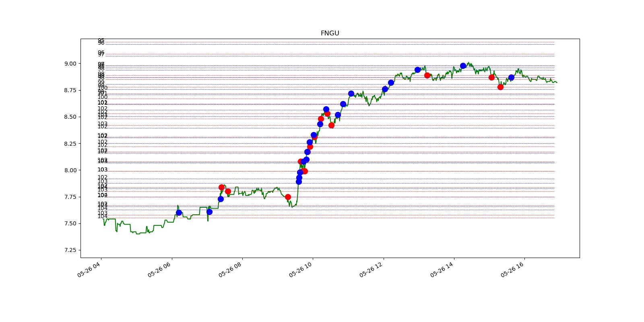Image resolution: width=644 pixels, height=322 pixels.
Task: Select the red marker at 8.87 near 15:00
Action: coord(491,77)
